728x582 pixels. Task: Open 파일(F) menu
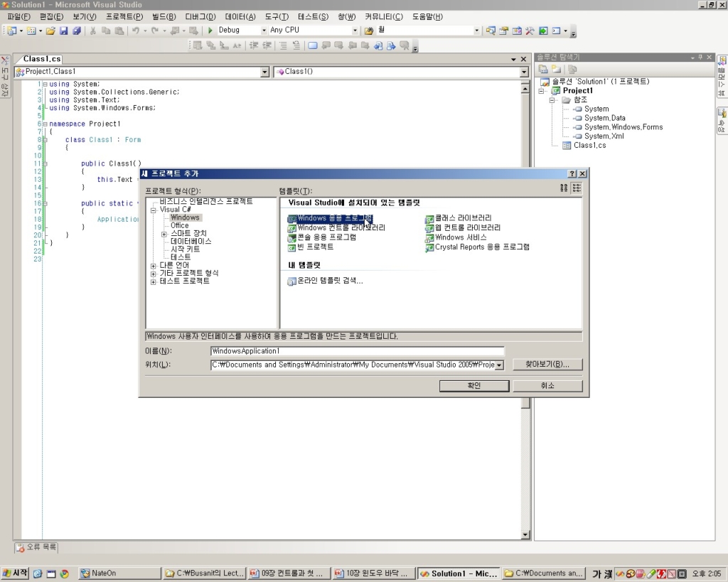click(18, 17)
